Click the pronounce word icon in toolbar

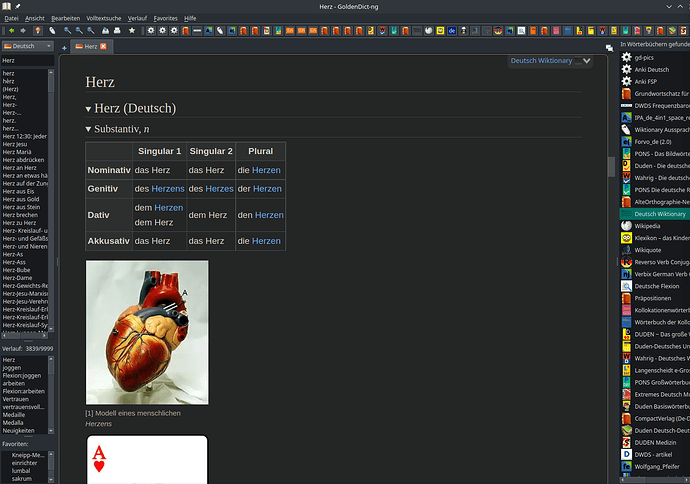52,31
